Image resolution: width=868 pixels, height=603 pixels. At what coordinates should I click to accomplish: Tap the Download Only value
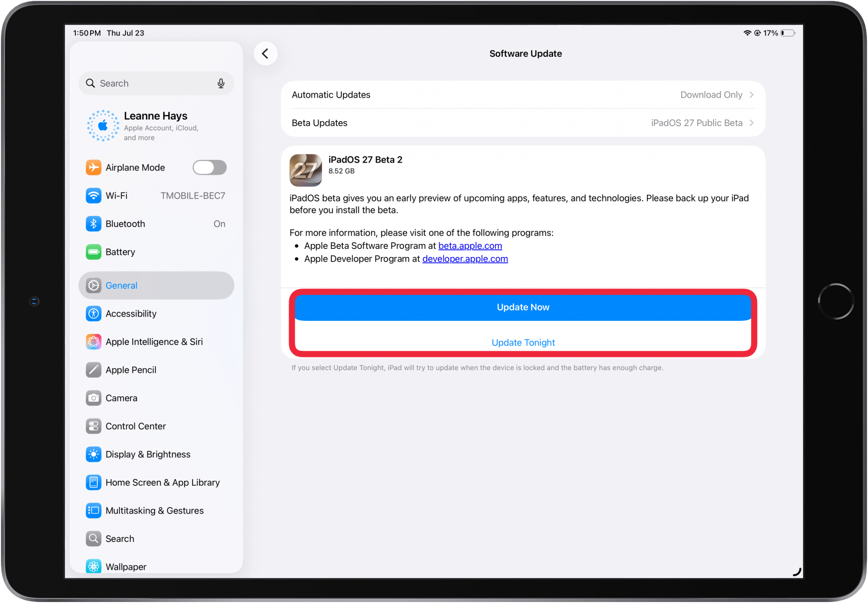[711, 95]
